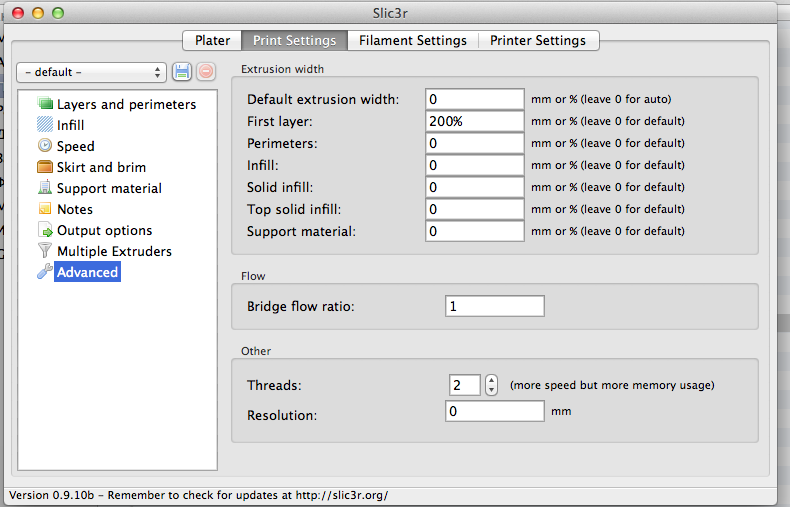
Task: Open the default preset dropdown
Action: [x=91, y=72]
